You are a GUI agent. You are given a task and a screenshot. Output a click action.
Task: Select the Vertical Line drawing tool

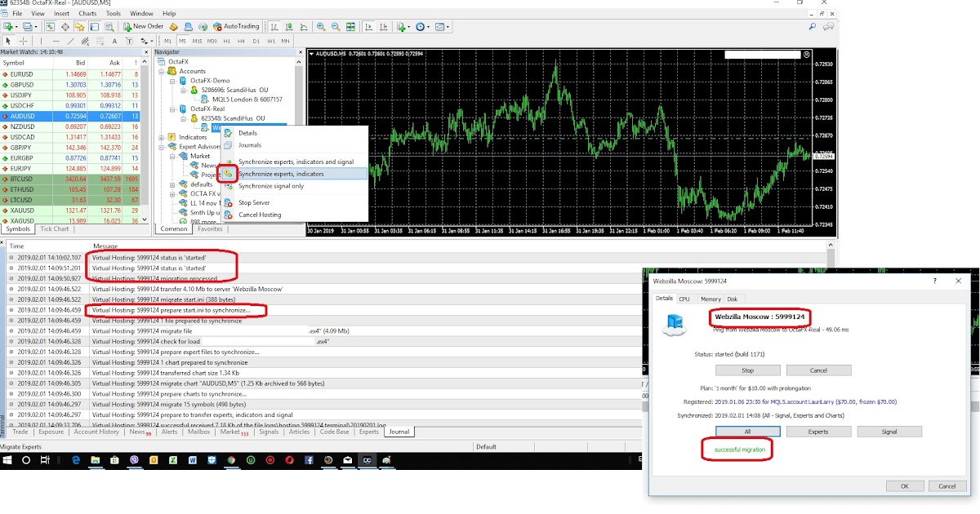click(x=42, y=41)
